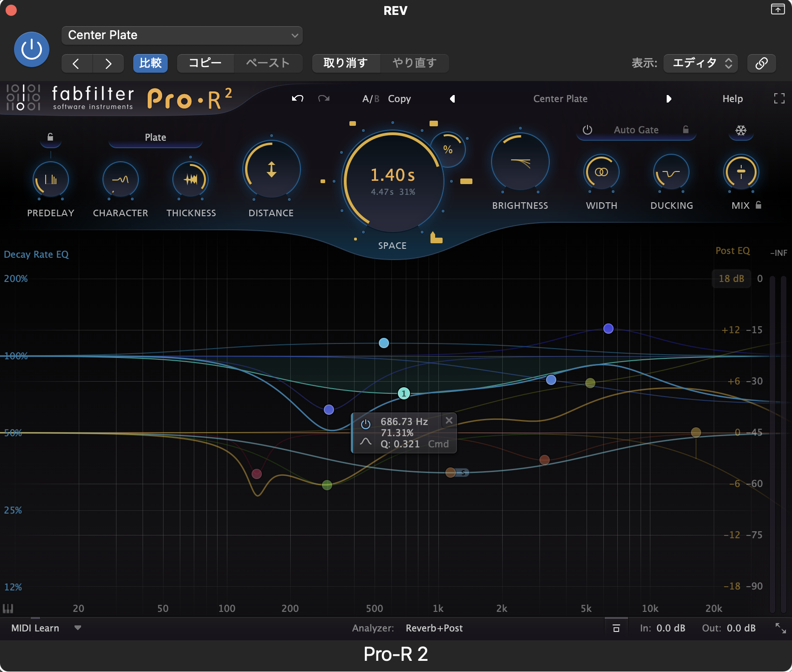Toggle the piano keyboard display icon
The width and height of the screenshot is (792, 672).
[8, 608]
